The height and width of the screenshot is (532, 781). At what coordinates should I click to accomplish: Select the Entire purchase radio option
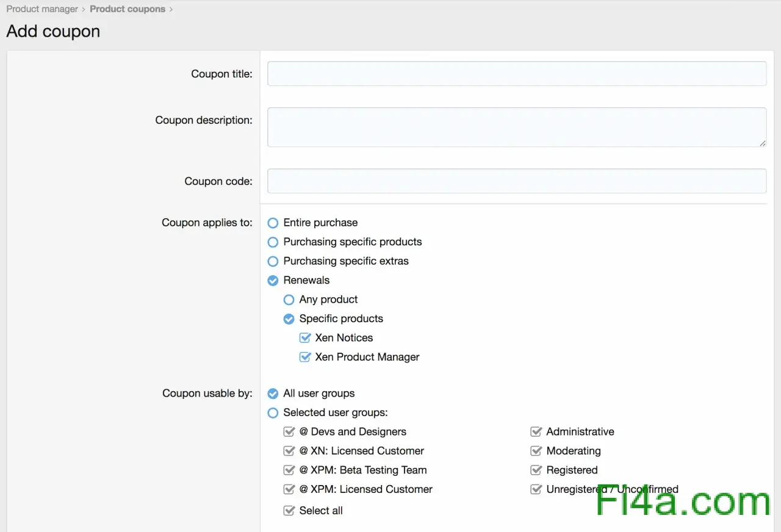coord(273,223)
